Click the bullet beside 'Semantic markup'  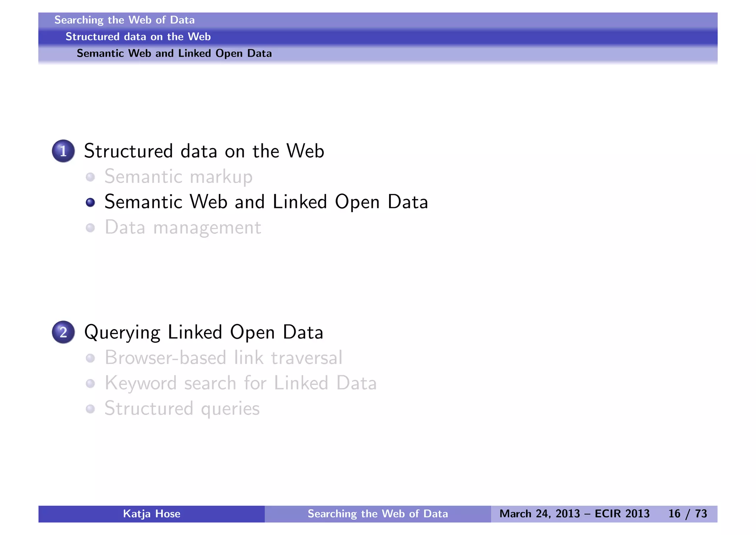(x=90, y=177)
